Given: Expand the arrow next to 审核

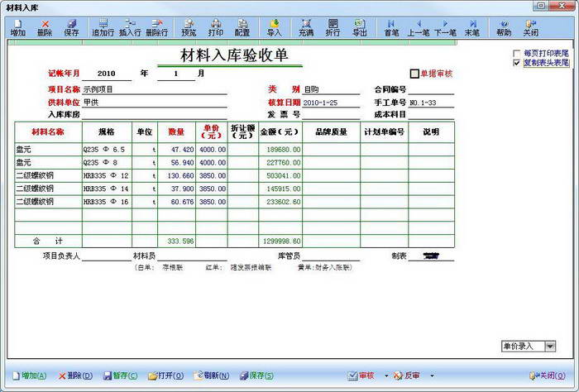Looking at the screenshot, I should click(386, 375).
